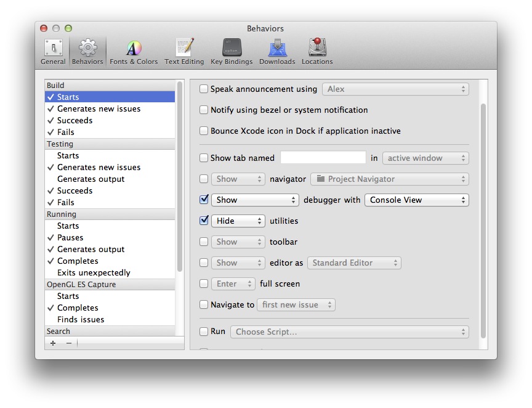This screenshot has width=532, height=408.
Task: Select Finds issues behavior
Action: [110, 320]
